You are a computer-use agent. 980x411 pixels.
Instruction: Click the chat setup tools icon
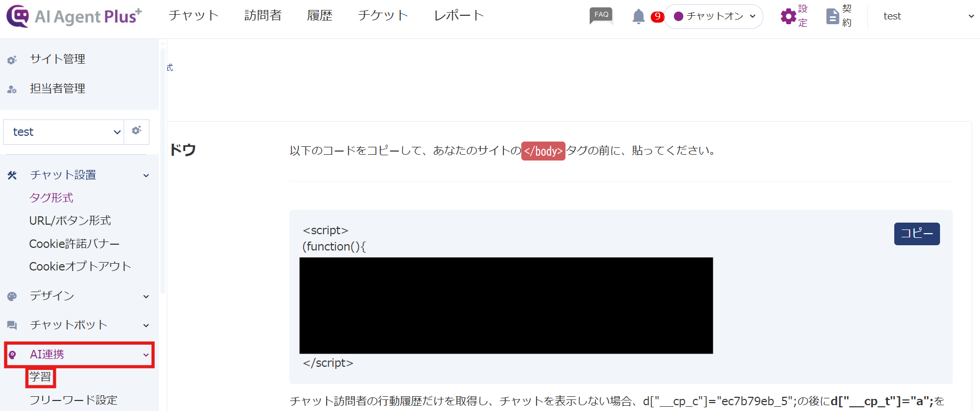pyautogui.click(x=12, y=175)
